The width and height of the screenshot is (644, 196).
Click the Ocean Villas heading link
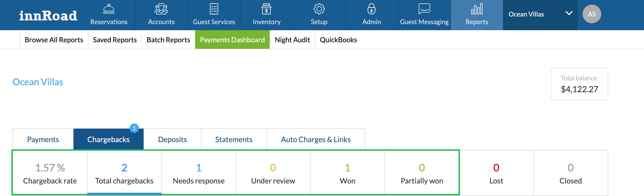pyautogui.click(x=38, y=82)
